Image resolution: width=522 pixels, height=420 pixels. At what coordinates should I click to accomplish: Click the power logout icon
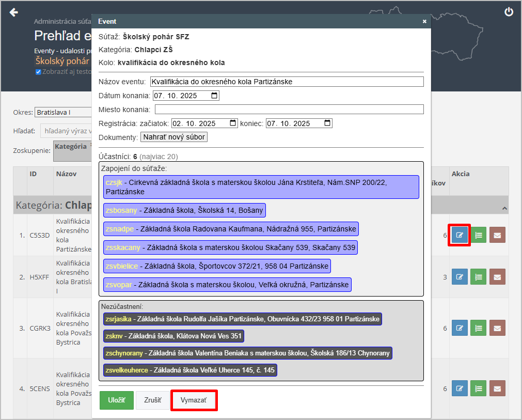pyautogui.click(x=509, y=12)
